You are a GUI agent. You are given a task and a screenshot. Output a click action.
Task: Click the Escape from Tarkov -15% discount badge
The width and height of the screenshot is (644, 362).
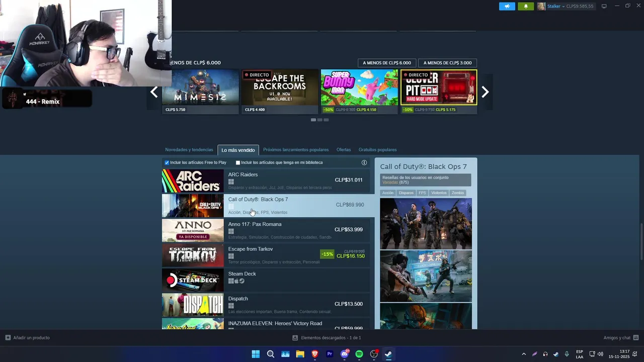[x=327, y=254]
